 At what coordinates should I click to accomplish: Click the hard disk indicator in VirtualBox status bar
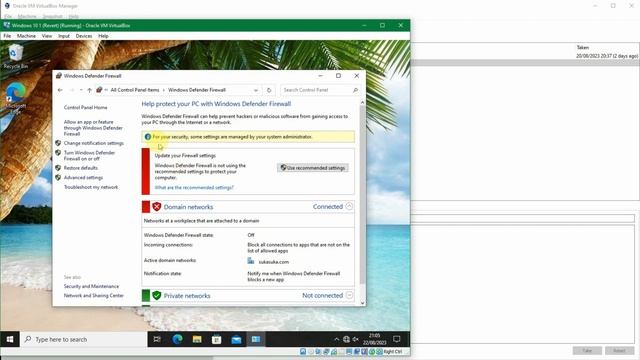pos(303,351)
